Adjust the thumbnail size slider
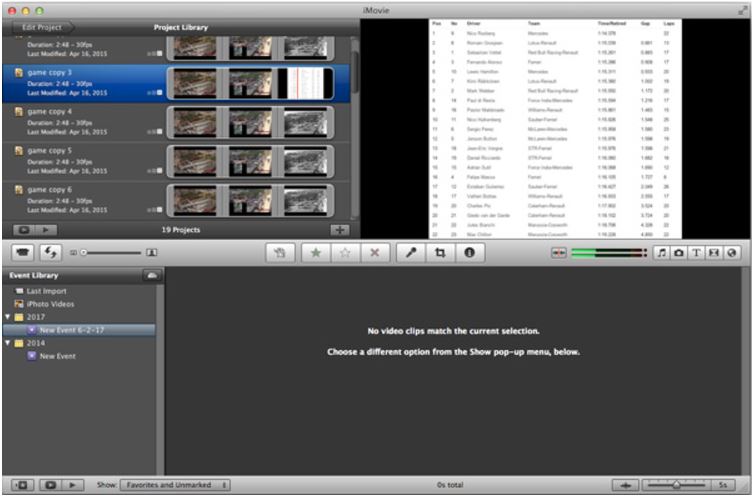This screenshot has height=498, width=752. (x=112, y=252)
